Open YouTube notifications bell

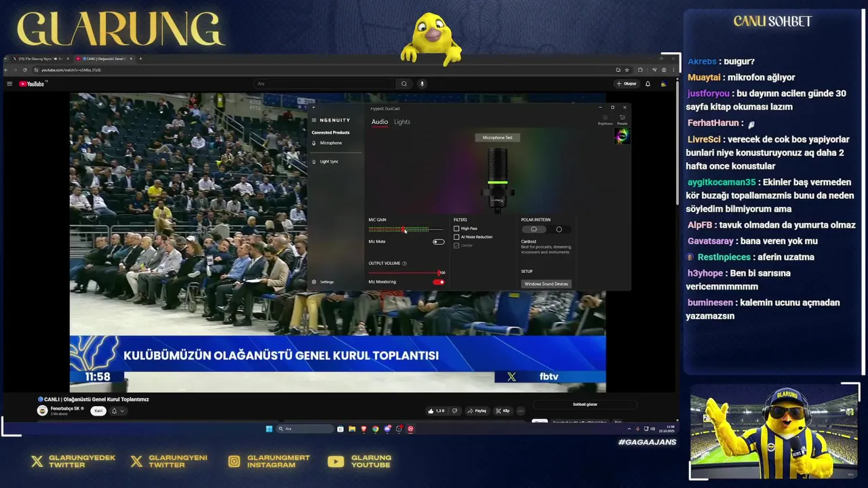pyautogui.click(x=648, y=84)
